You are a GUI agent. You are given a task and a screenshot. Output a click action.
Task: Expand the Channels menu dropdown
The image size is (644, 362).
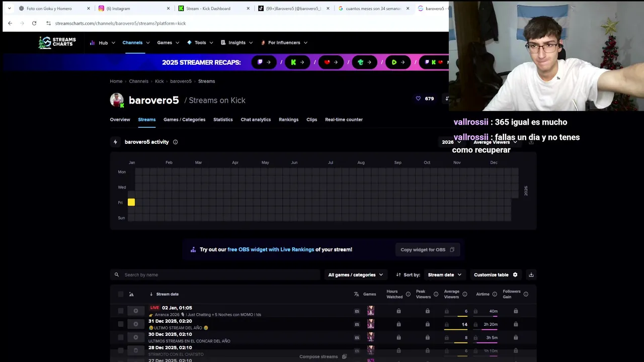[136, 43]
